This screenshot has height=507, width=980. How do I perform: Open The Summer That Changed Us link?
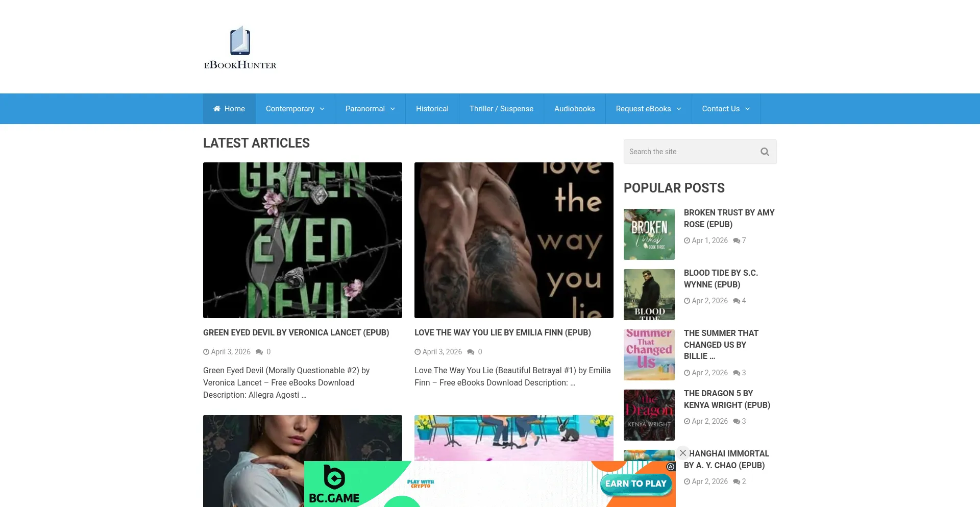coord(721,345)
